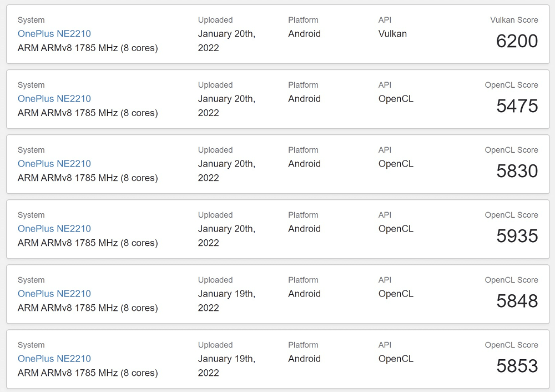This screenshot has width=555, height=392.
Task: Open OnePlus NE2210 link beside 5830 score
Action: pyautogui.click(x=54, y=164)
